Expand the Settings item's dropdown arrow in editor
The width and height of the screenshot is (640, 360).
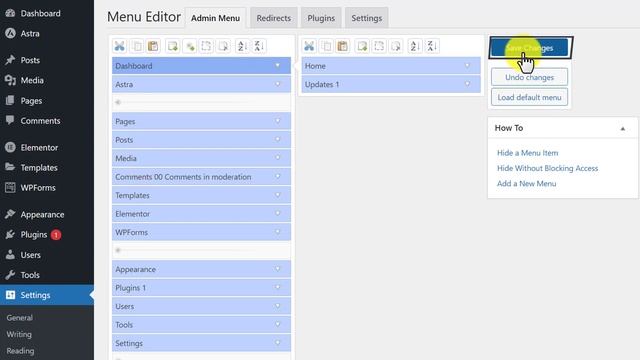[278, 342]
